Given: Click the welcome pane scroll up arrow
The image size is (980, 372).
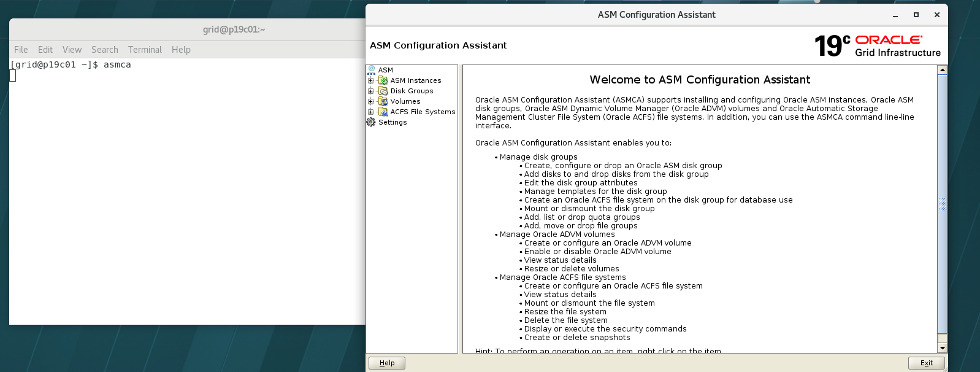Looking at the screenshot, I should (x=943, y=70).
